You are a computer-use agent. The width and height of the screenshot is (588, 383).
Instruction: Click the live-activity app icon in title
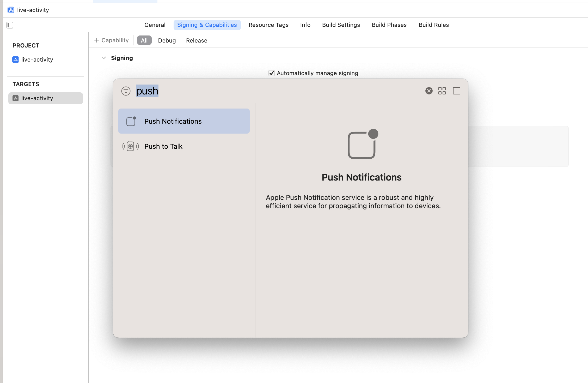[11, 10]
